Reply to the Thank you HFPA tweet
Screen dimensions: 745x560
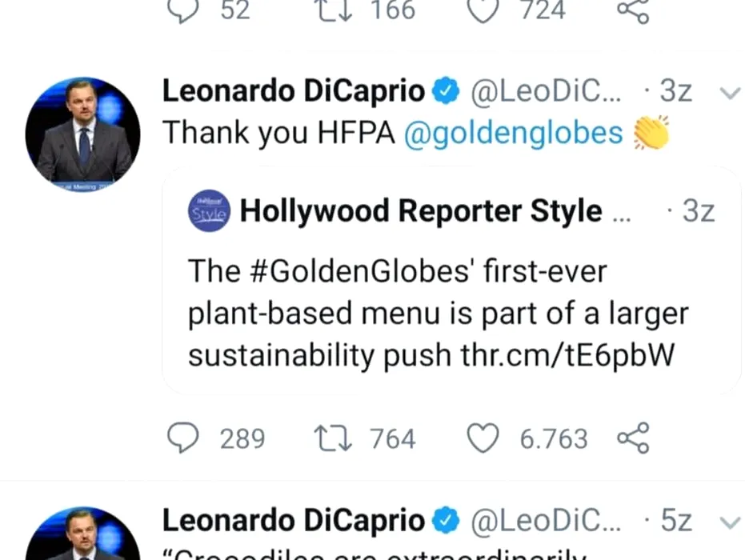point(183,438)
